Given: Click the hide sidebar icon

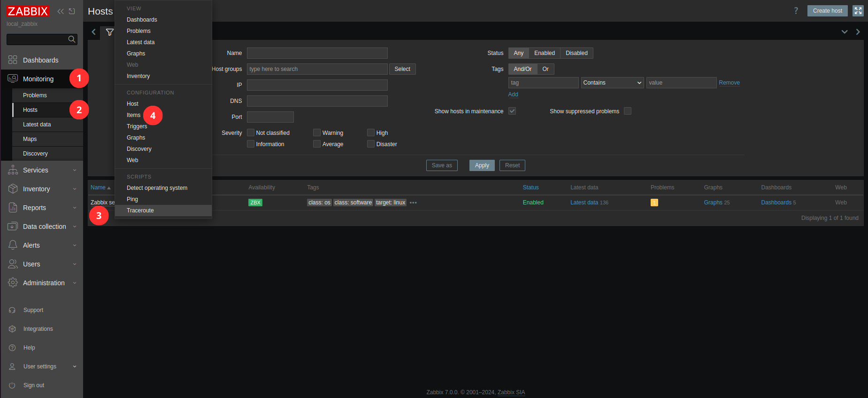Looking at the screenshot, I should click(x=72, y=11).
